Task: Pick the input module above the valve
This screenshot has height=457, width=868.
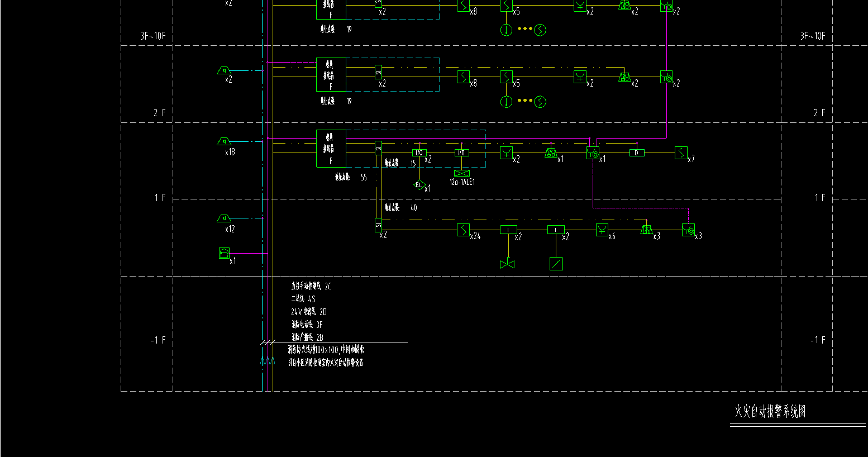Action: 508,230
